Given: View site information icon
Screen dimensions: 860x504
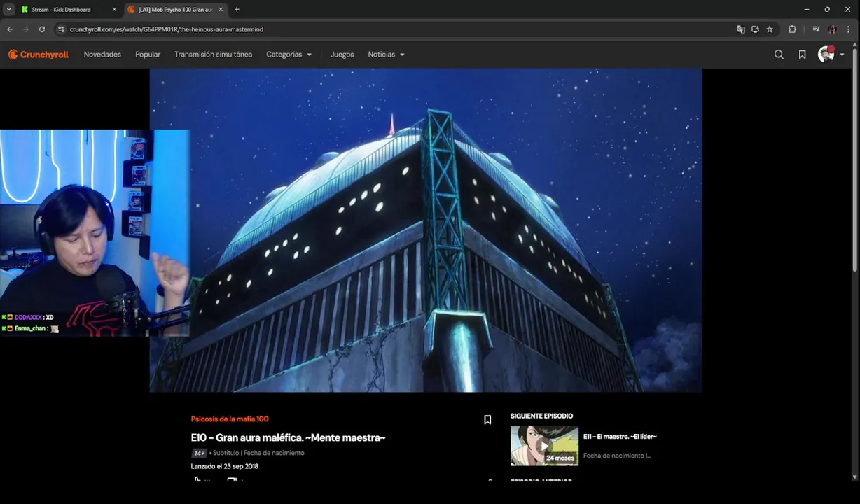Looking at the screenshot, I should tap(61, 29).
